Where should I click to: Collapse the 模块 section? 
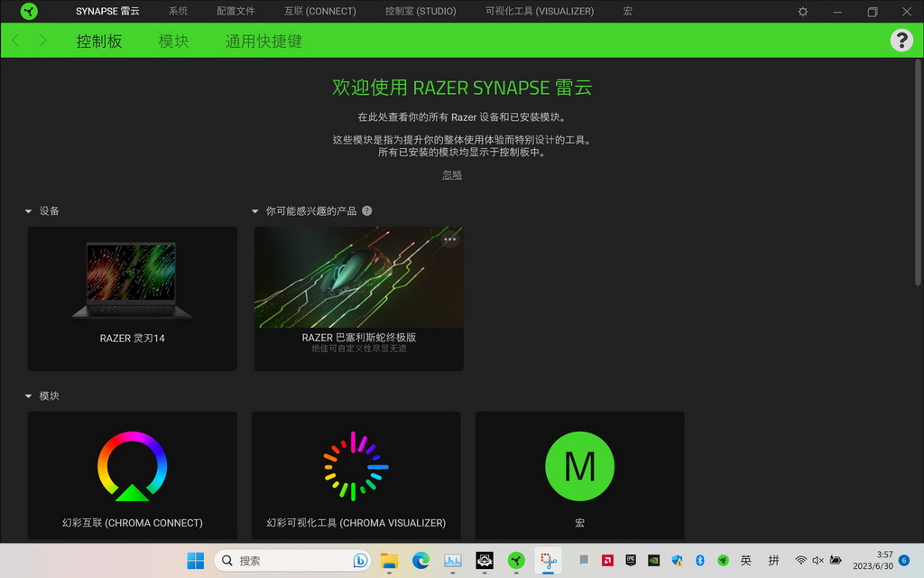coord(28,396)
